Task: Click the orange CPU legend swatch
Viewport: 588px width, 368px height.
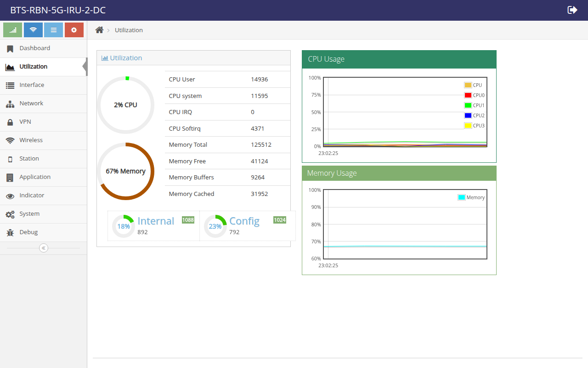Action: [468, 85]
